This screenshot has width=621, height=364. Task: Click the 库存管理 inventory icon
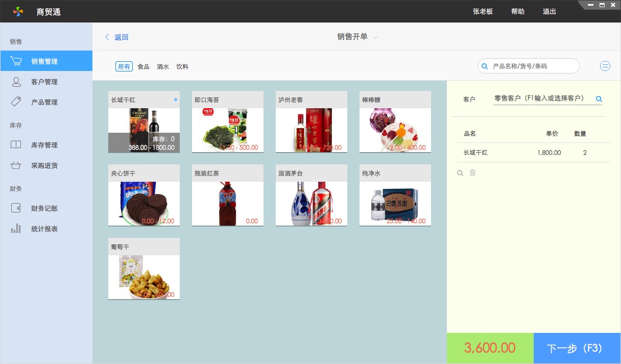coord(16,144)
